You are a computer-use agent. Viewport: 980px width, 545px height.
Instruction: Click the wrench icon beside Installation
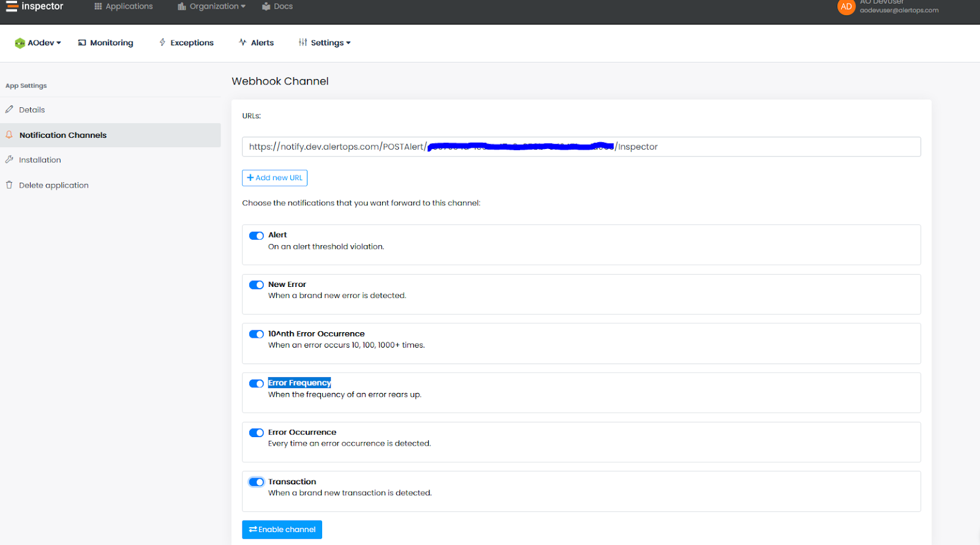tap(9, 160)
